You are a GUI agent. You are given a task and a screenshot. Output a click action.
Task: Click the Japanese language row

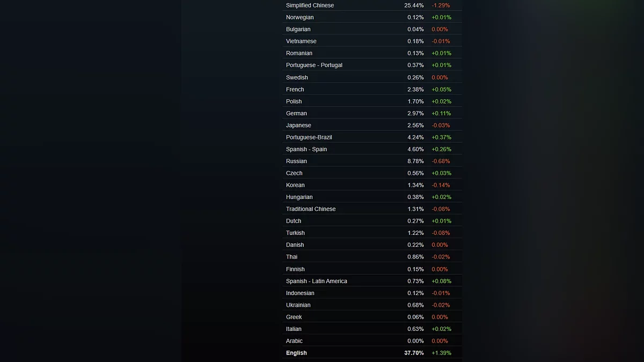(298, 125)
